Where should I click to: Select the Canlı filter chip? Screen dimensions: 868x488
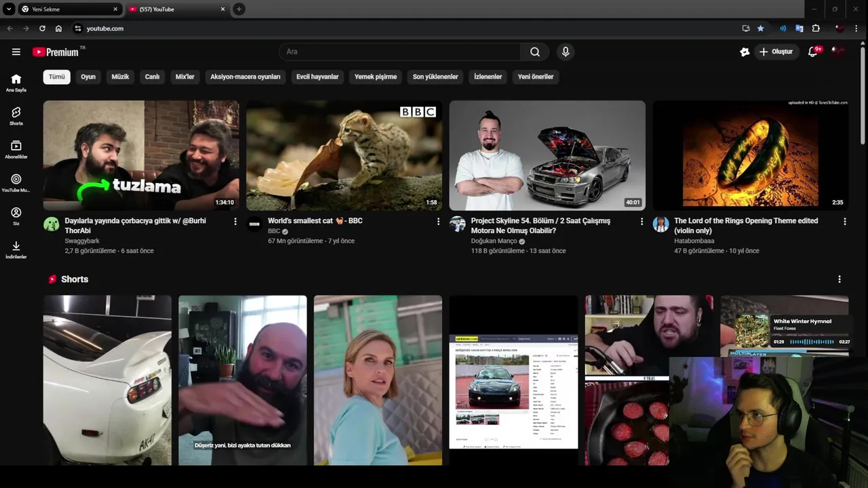(x=152, y=77)
